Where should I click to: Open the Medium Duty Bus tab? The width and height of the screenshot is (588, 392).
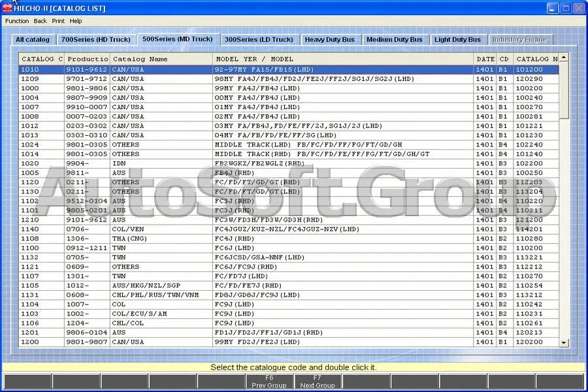click(x=395, y=39)
